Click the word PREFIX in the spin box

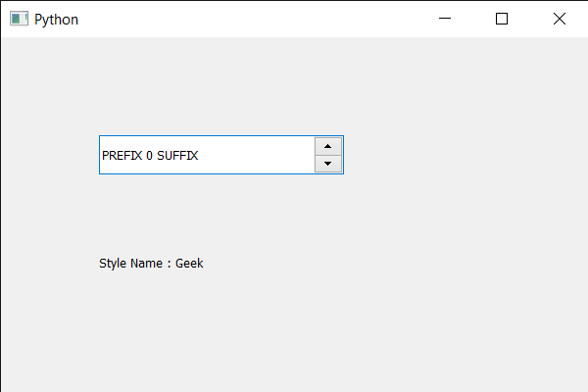click(122, 155)
